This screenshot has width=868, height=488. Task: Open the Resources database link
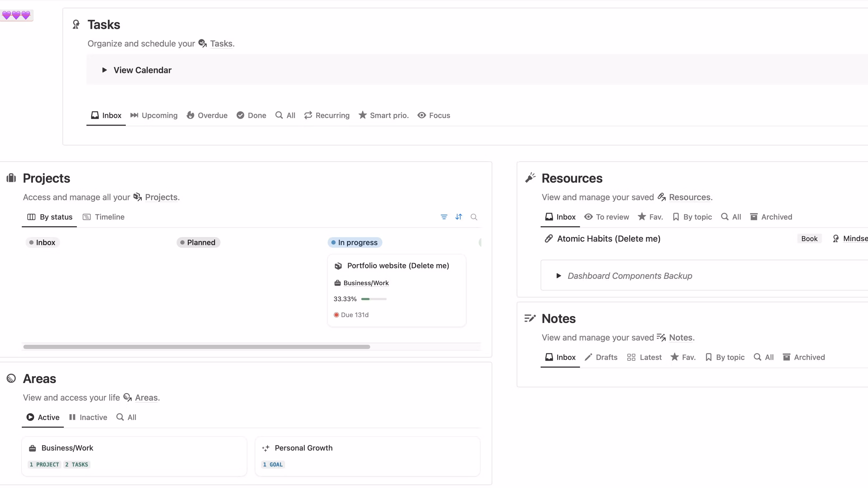coord(689,197)
